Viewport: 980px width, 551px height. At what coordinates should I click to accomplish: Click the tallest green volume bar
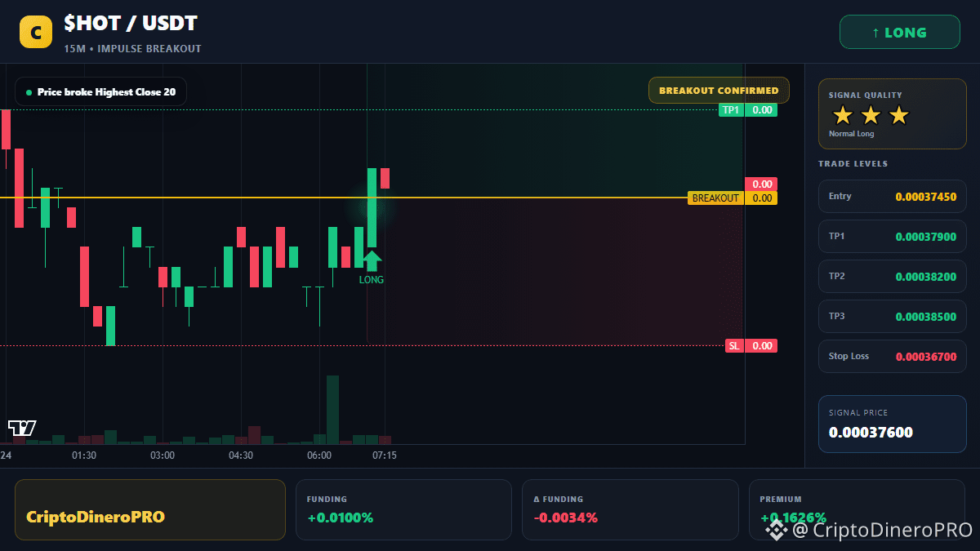[x=332, y=410]
